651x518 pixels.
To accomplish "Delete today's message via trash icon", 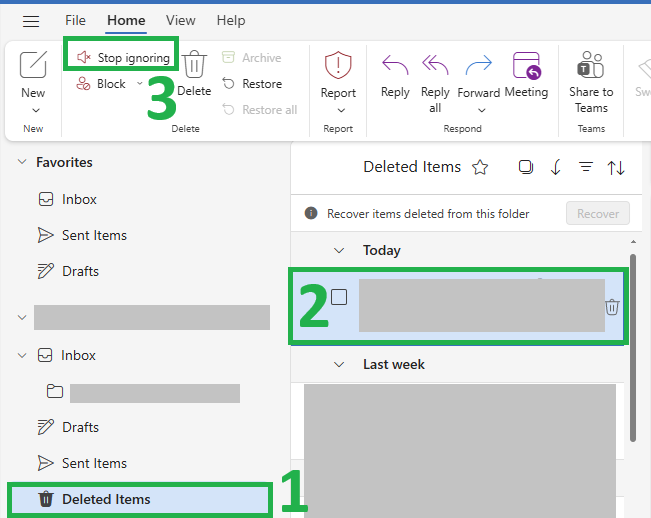I will click(x=612, y=307).
